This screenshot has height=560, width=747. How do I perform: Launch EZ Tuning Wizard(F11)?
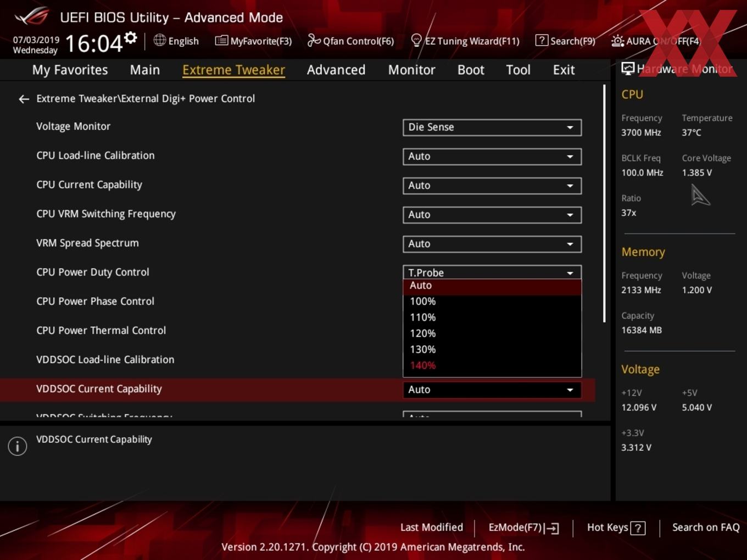pyautogui.click(x=465, y=41)
